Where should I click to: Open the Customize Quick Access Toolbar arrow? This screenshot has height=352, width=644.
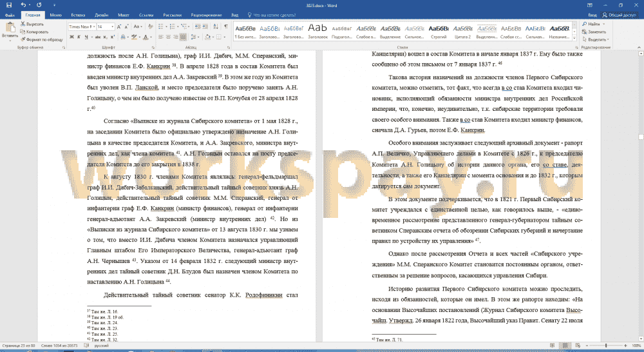[x=54, y=5]
